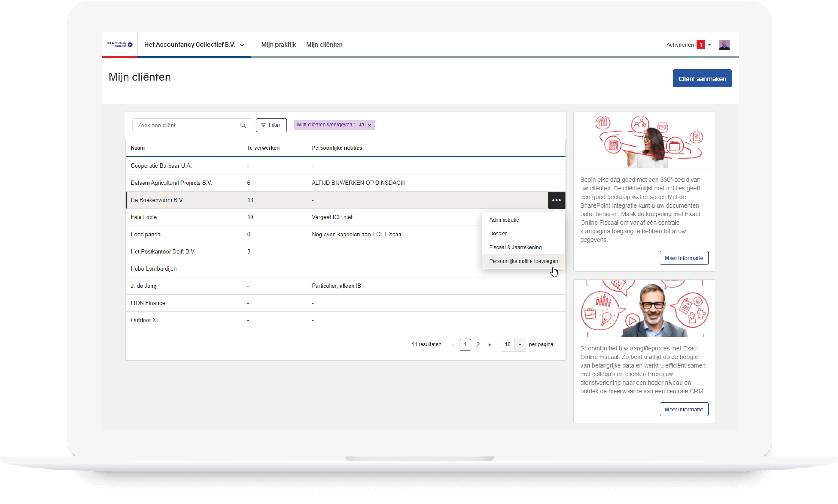Select page 1 in pagination
This screenshot has height=504, width=838.
pyautogui.click(x=465, y=344)
